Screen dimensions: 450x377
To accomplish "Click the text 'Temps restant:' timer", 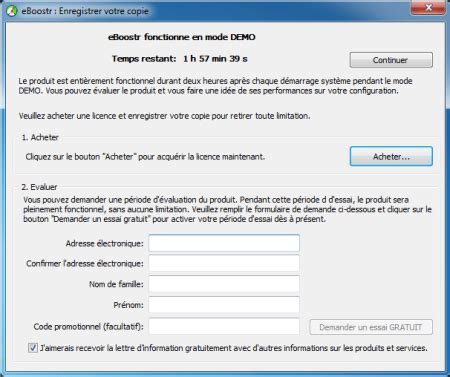I will pyautogui.click(x=179, y=59).
